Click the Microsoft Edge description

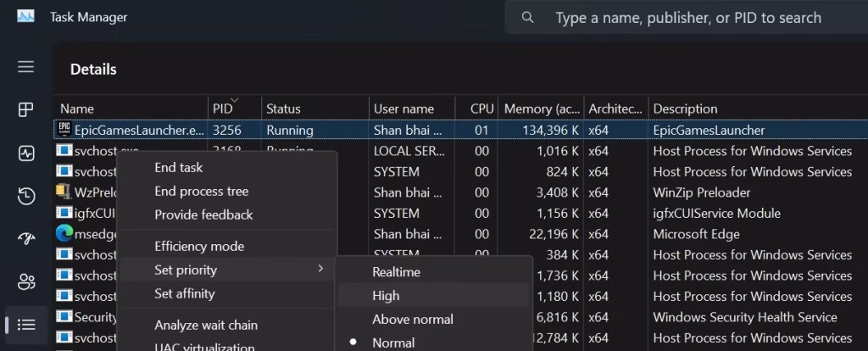tap(697, 234)
